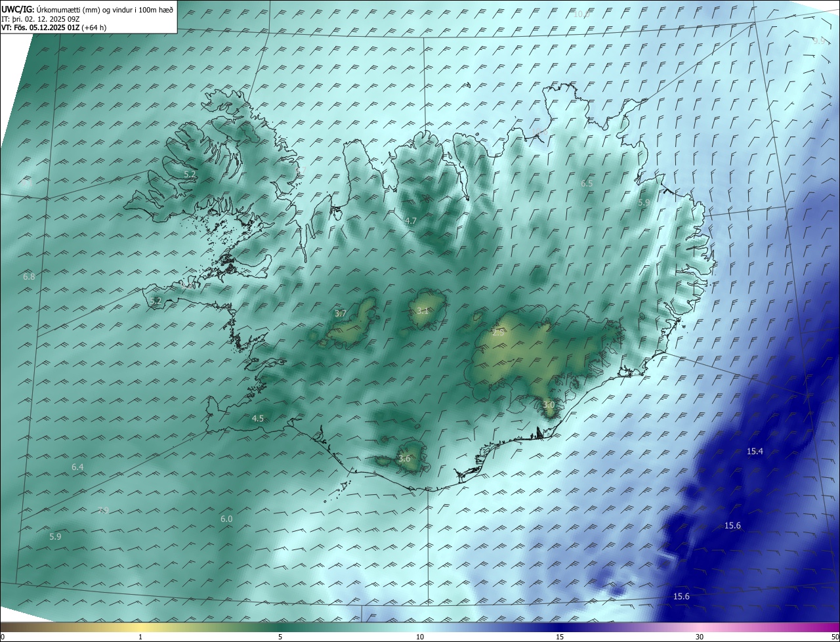840x642 pixels.
Task: Click the 15.4 value label on the map
Action: tap(755, 451)
